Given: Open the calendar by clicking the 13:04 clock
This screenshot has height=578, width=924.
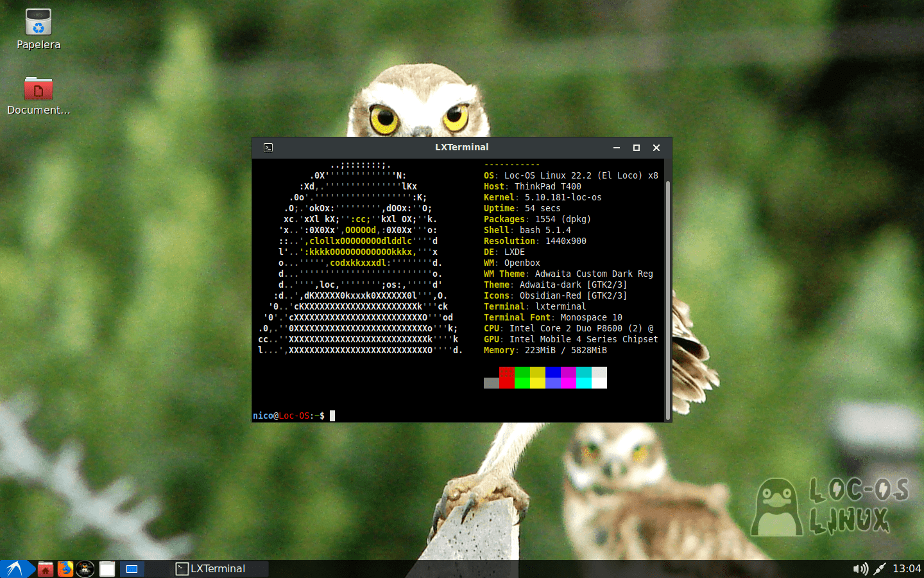Looking at the screenshot, I should coord(907,568).
